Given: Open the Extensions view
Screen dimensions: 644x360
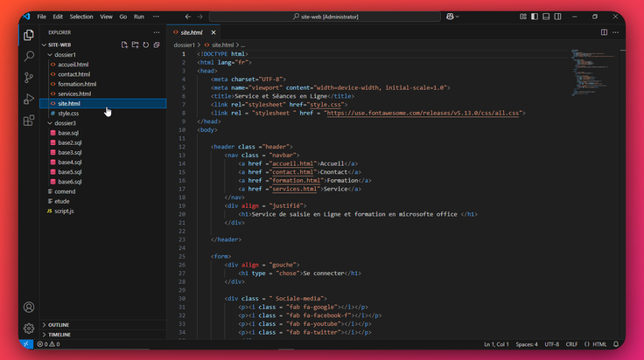Looking at the screenshot, I should pos(29,121).
